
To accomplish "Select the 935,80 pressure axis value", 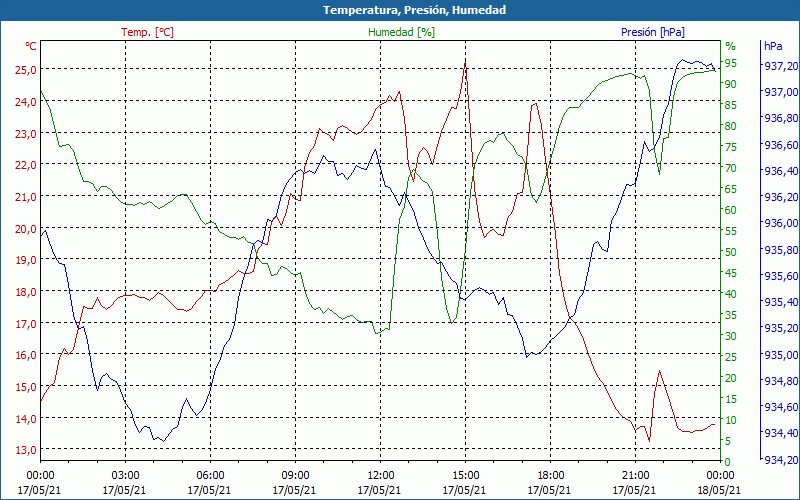I will tap(782, 250).
